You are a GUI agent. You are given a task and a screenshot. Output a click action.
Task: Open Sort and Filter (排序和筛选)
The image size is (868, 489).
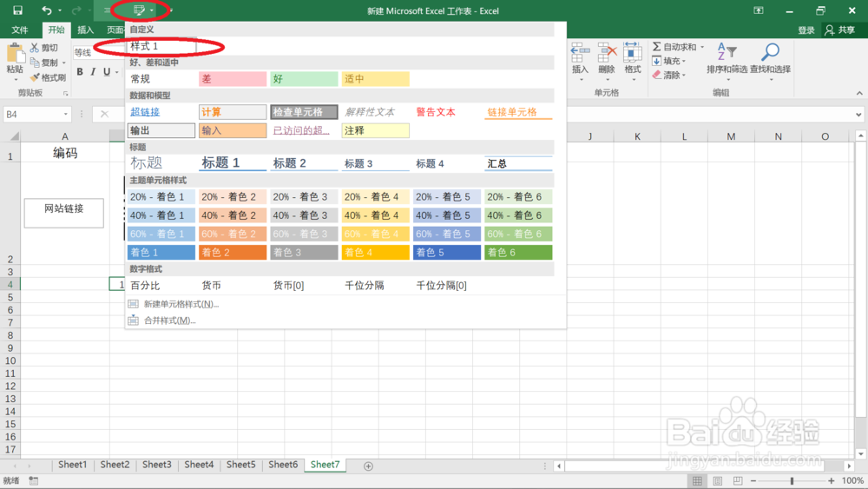tap(727, 58)
